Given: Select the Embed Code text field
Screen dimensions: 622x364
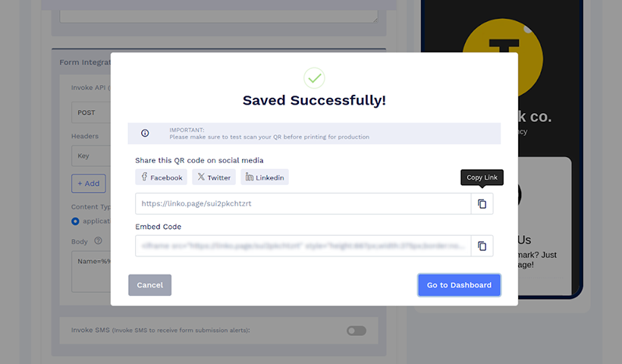Looking at the screenshot, I should 303,246.
